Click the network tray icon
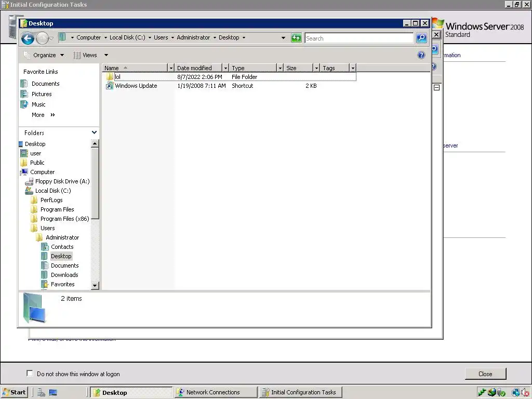This screenshot has height=399, width=532. point(516,393)
